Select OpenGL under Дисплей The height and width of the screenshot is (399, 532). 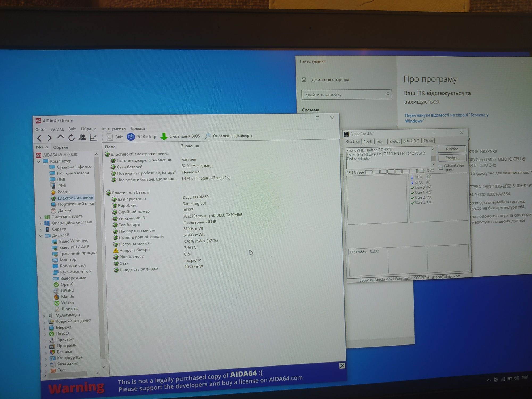[x=65, y=284]
